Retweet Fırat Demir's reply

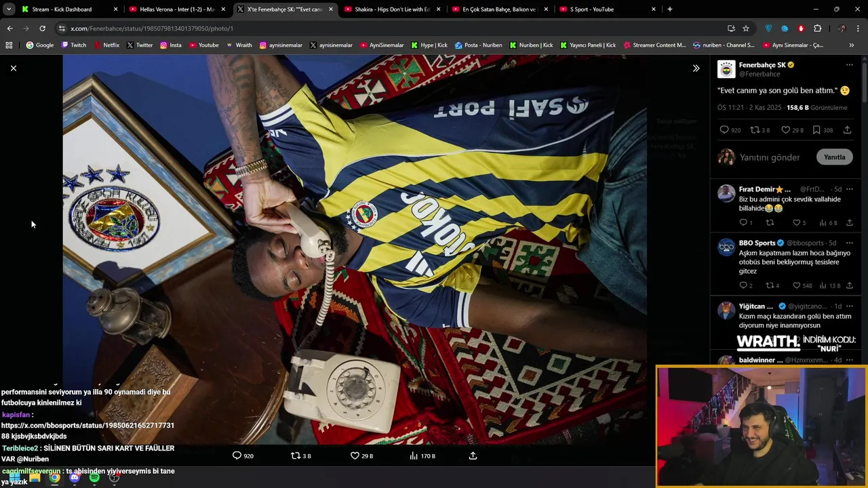pyautogui.click(x=770, y=222)
